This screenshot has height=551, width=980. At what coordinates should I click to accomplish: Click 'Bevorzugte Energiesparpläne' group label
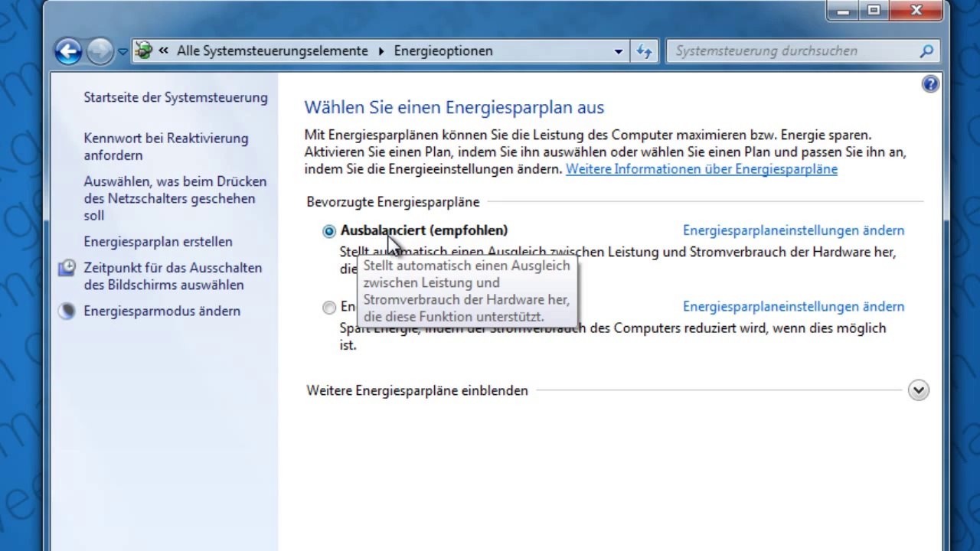[393, 202]
